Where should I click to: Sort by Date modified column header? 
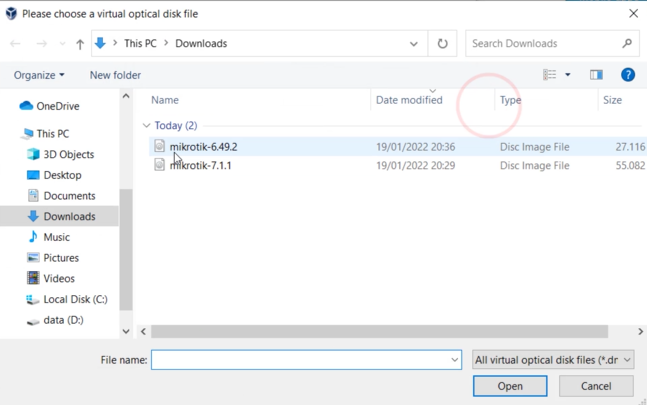[x=409, y=100]
